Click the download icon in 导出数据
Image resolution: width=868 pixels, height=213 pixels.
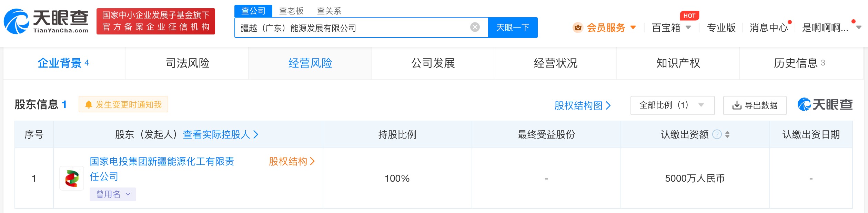point(736,105)
